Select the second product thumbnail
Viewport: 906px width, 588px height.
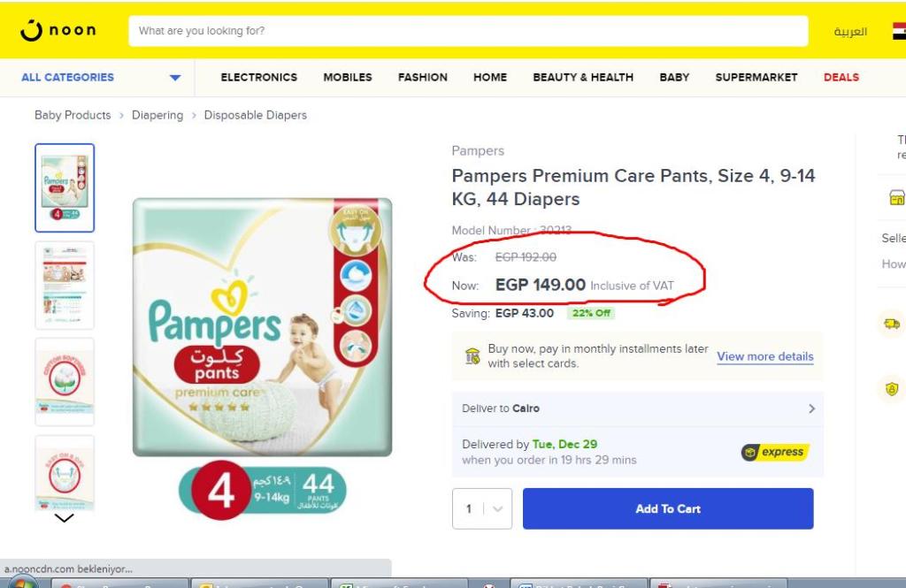pos(65,285)
